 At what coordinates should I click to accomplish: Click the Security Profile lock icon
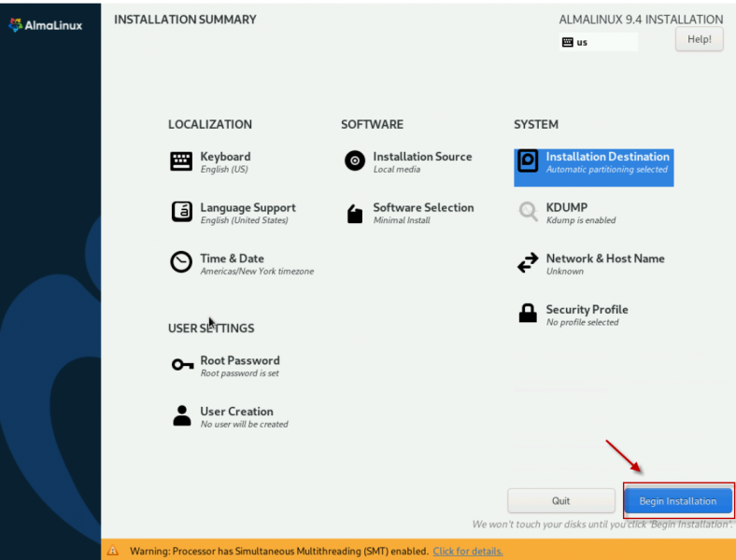528,313
